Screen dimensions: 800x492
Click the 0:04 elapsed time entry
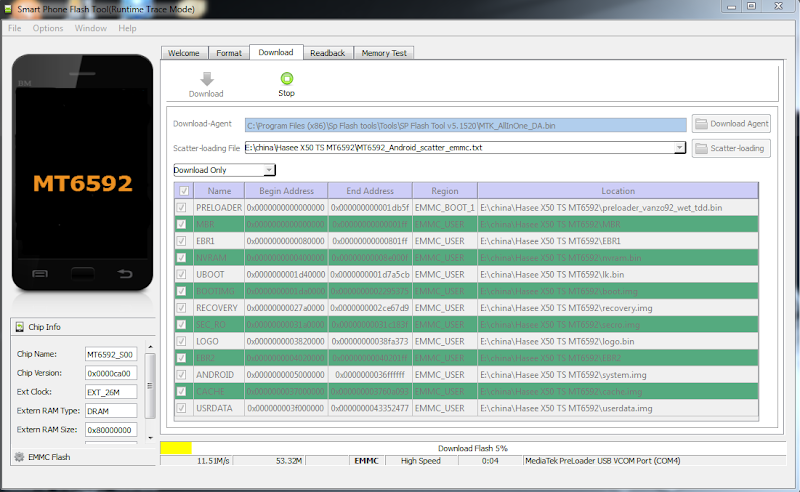[x=490, y=461]
